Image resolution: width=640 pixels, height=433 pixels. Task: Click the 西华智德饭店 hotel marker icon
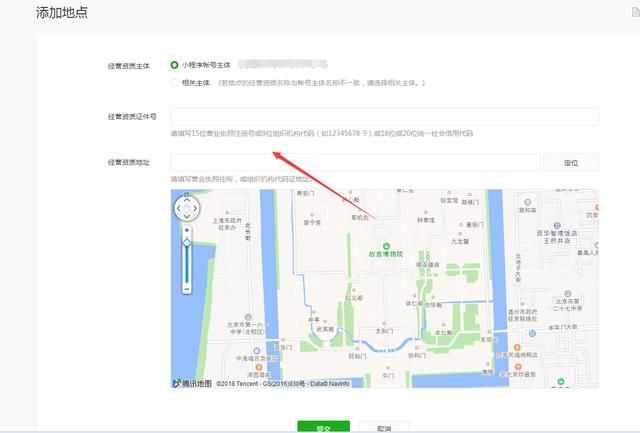point(557,226)
